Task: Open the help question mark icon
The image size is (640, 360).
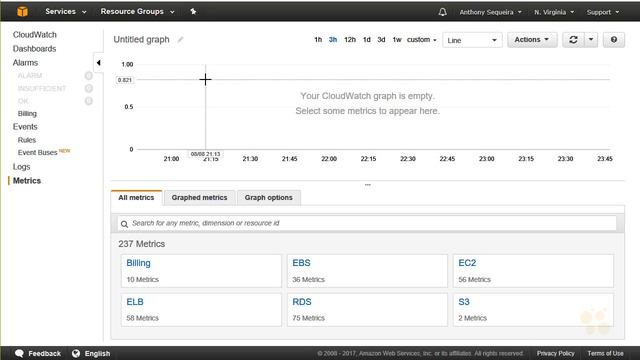Action: pos(613,40)
